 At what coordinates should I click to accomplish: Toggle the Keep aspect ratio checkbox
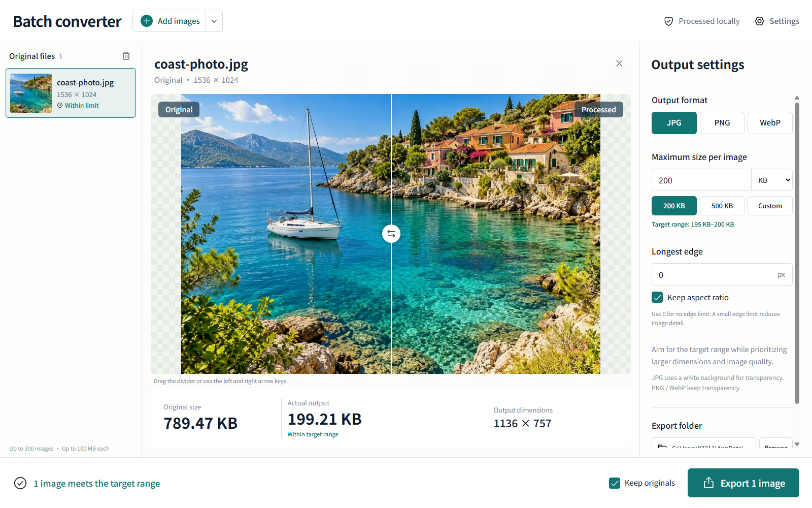(657, 297)
